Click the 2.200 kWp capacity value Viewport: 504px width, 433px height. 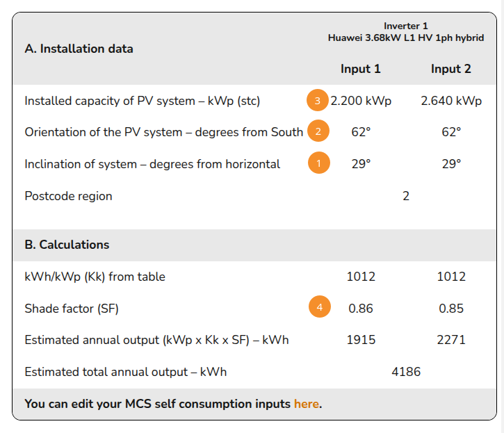361,101
